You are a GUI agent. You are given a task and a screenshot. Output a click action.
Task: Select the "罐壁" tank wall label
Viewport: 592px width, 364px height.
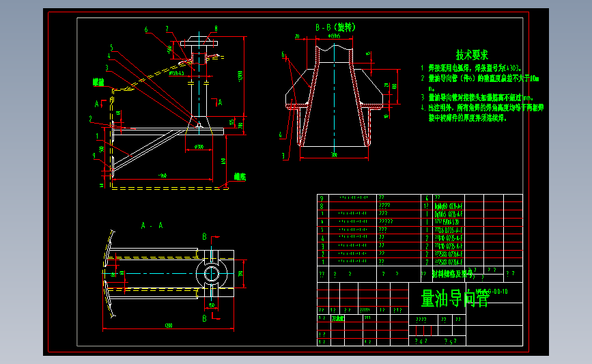tap(98, 82)
